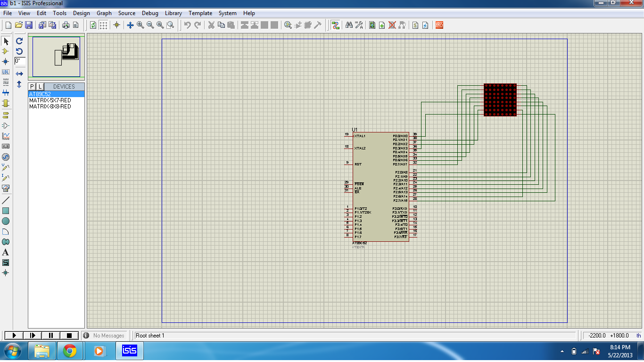Viewport: 644px width, 362px height.
Task: Click the Bill of Materials dollar icon
Action: tap(415, 25)
